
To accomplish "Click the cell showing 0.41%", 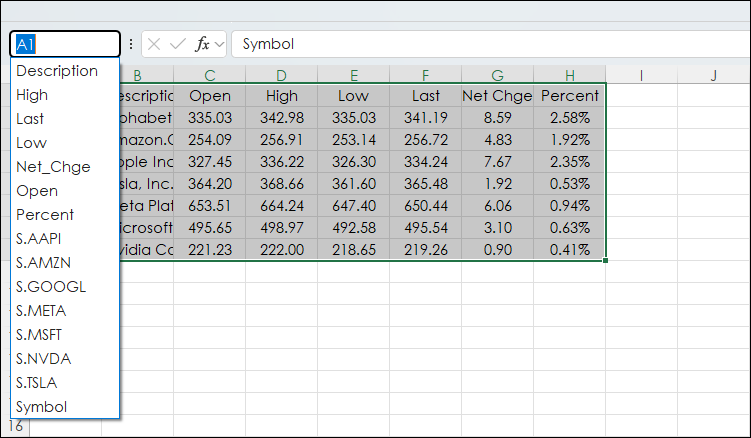I will point(570,250).
